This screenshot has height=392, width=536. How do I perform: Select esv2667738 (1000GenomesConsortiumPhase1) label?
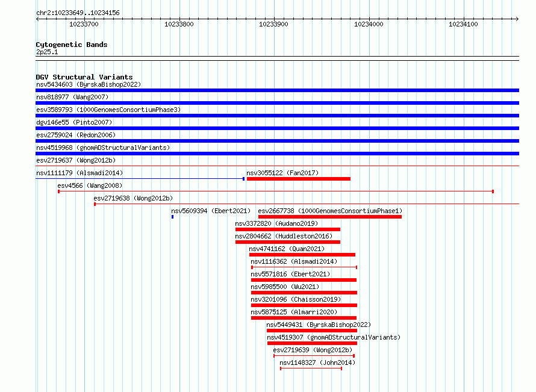click(330, 211)
